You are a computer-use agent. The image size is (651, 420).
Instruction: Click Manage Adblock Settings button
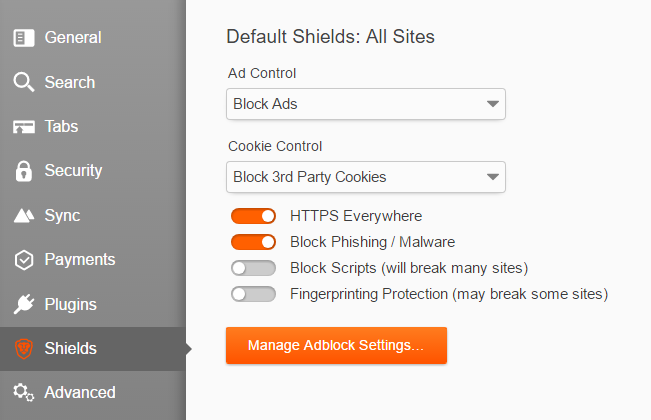coord(336,345)
